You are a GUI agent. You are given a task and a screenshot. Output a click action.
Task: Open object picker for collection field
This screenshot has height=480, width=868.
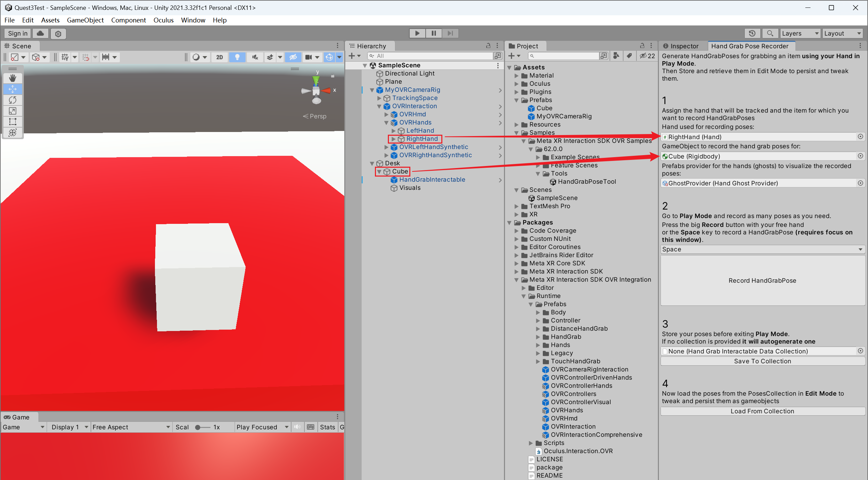click(x=860, y=351)
